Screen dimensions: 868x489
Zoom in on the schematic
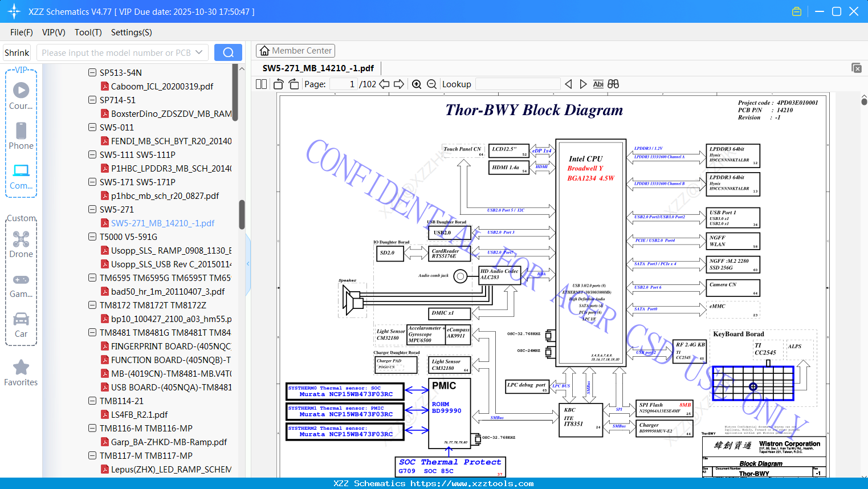[417, 84]
